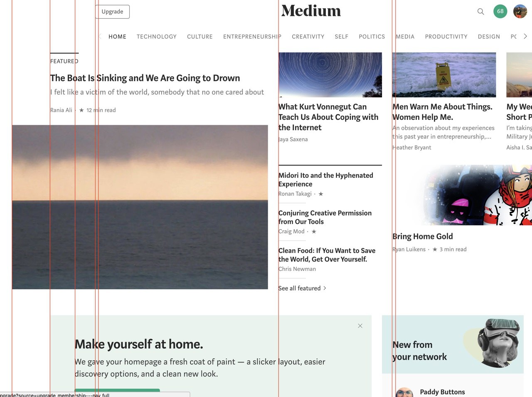Viewport: 532px width, 397px height.
Task: Open the CULTURE topic
Action: pos(200,37)
